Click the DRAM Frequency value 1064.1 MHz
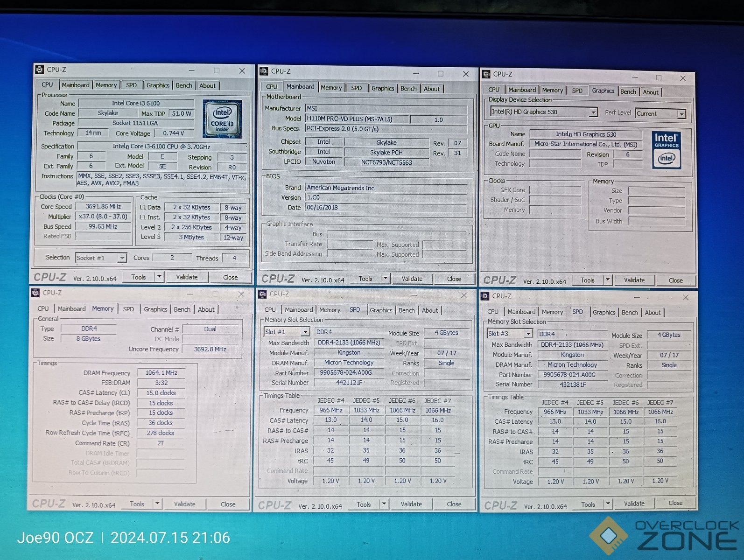Image resolution: width=744 pixels, height=560 pixels. click(x=161, y=373)
